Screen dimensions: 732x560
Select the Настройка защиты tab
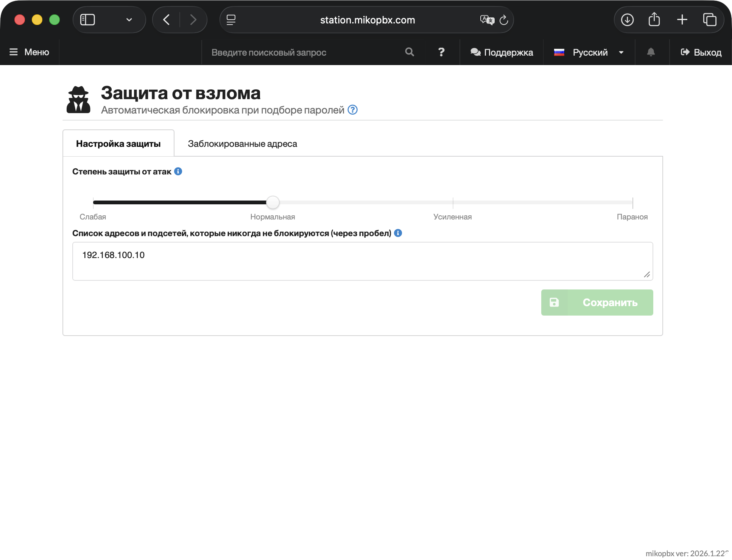tap(118, 144)
